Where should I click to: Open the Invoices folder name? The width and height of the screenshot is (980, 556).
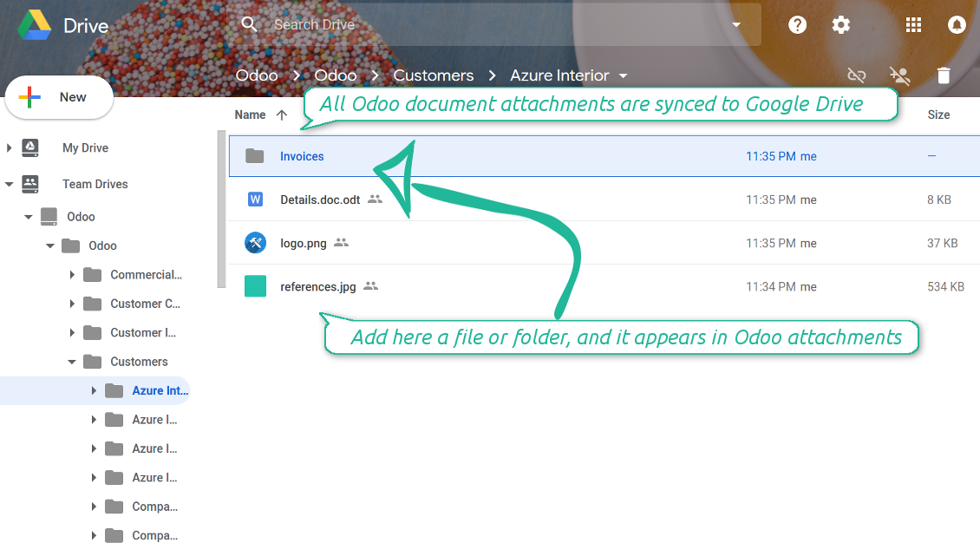tap(302, 156)
